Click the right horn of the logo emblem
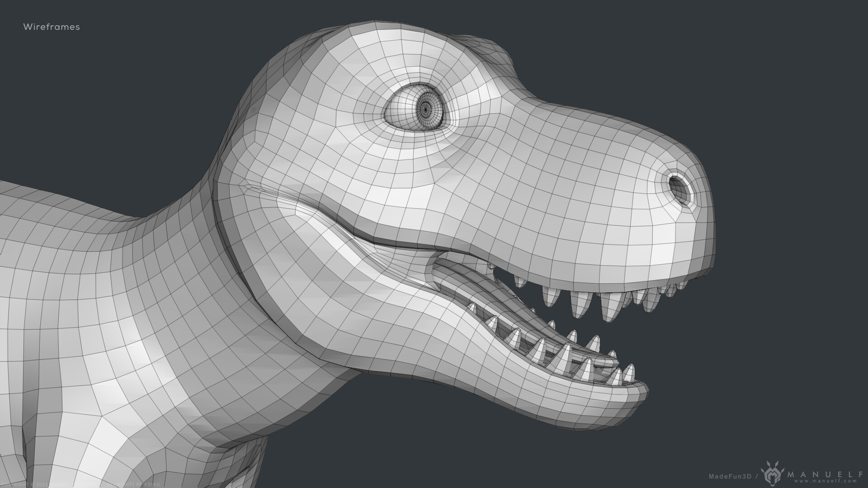This screenshot has width=868, height=488. click(x=777, y=463)
